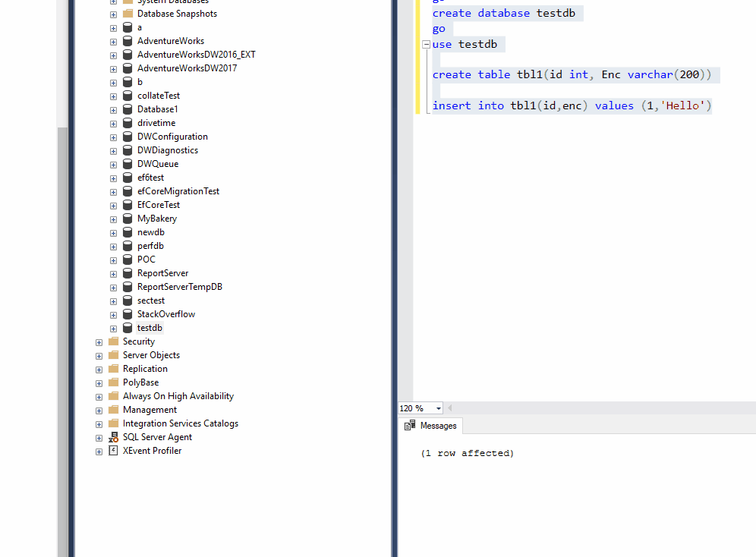
Task: Click the XEvent Profiler icon
Action: click(112, 450)
